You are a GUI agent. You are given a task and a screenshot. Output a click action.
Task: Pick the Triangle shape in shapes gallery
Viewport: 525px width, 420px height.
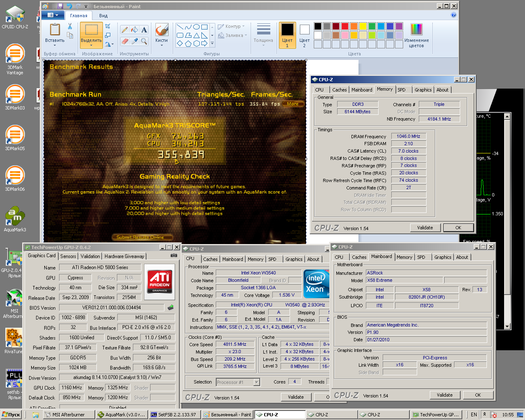[x=196, y=35]
